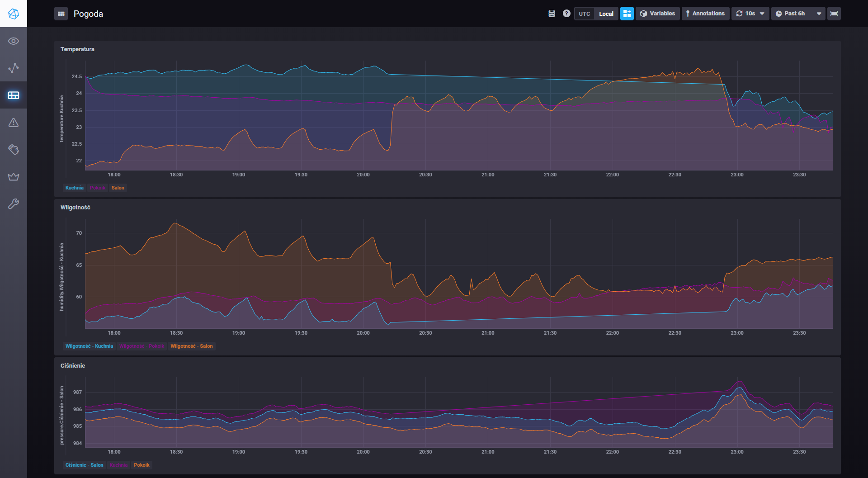
Task: Switch timezone to UTC
Action: coord(584,13)
